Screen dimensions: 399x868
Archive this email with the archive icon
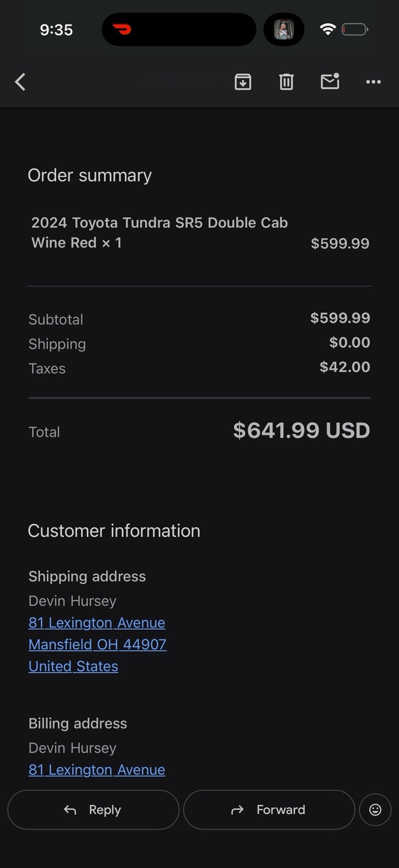[243, 82]
